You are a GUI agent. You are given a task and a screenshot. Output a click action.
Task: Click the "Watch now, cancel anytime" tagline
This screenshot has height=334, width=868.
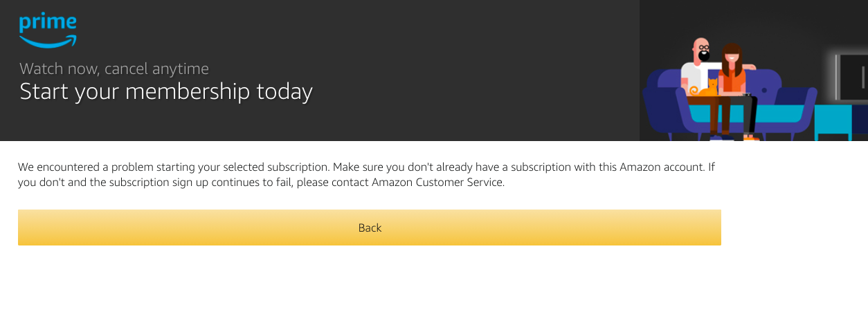coord(114,68)
